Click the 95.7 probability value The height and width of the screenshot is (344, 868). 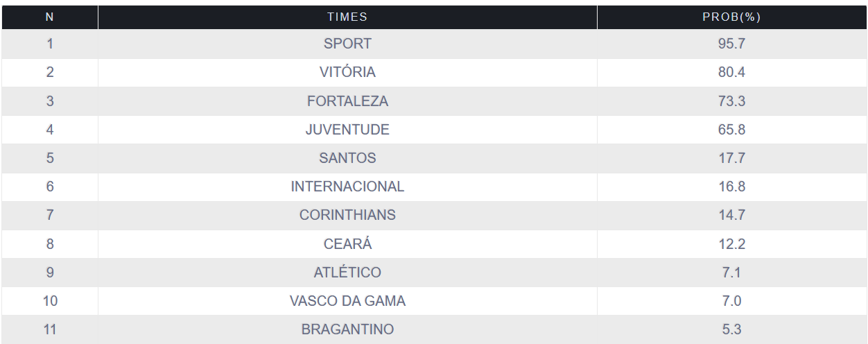pos(731,44)
